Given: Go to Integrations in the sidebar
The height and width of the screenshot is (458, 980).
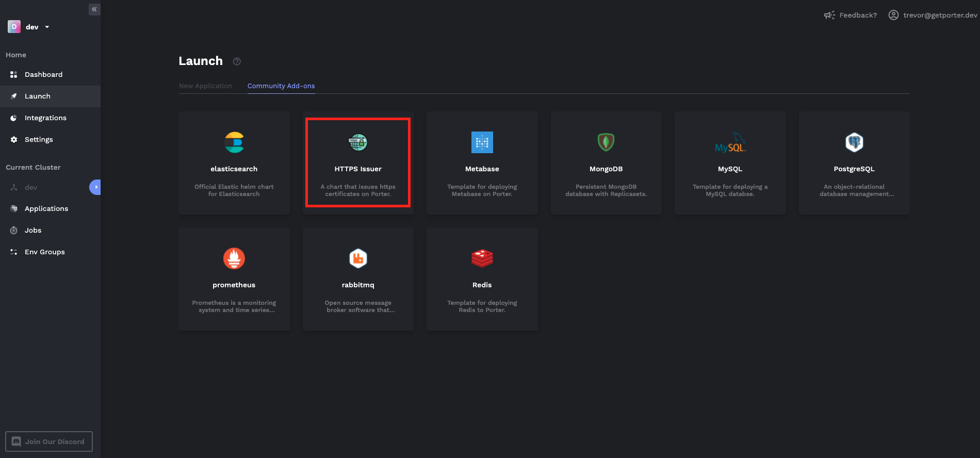Looking at the screenshot, I should click(50, 118).
